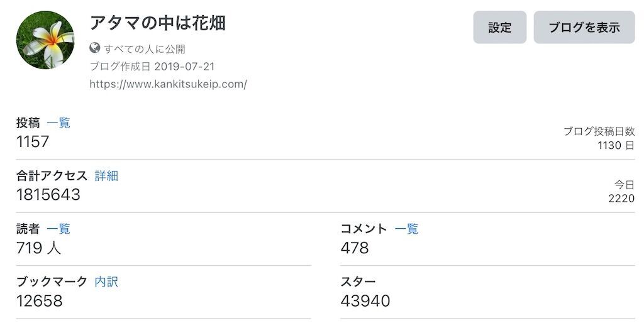Click the ブログを表示 button
The image size is (644, 328).
click(584, 28)
